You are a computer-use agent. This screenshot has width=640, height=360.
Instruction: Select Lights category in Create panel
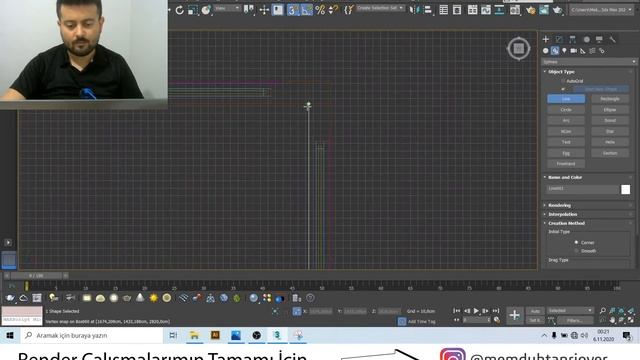(564, 51)
